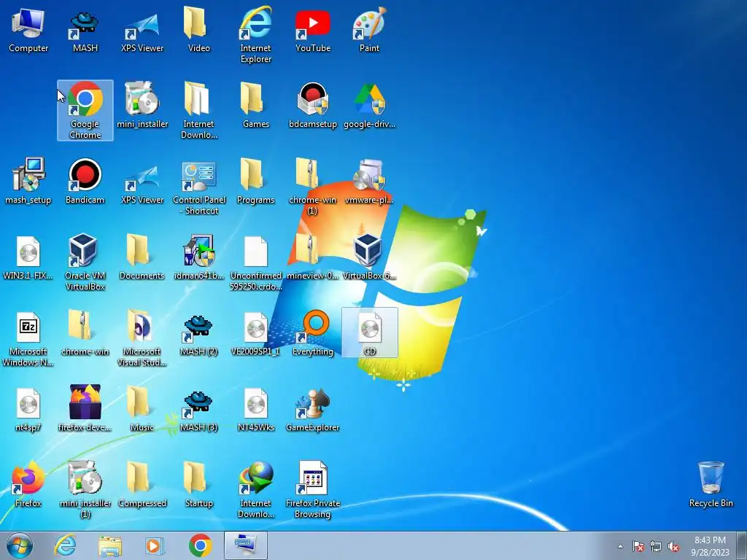Open Windows Media Player from the taskbar
This screenshot has height=560, width=747.
click(155, 545)
